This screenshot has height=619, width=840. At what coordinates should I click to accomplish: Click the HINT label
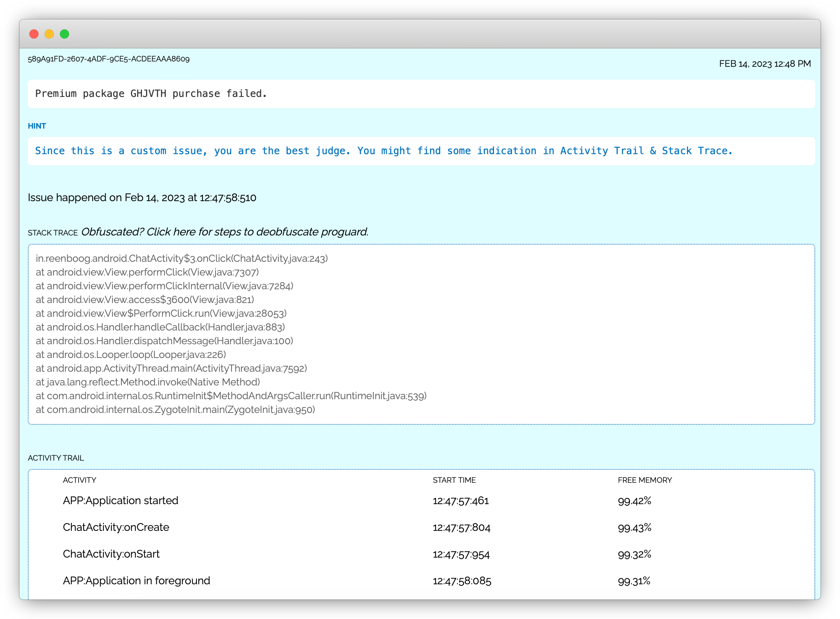pos(37,126)
